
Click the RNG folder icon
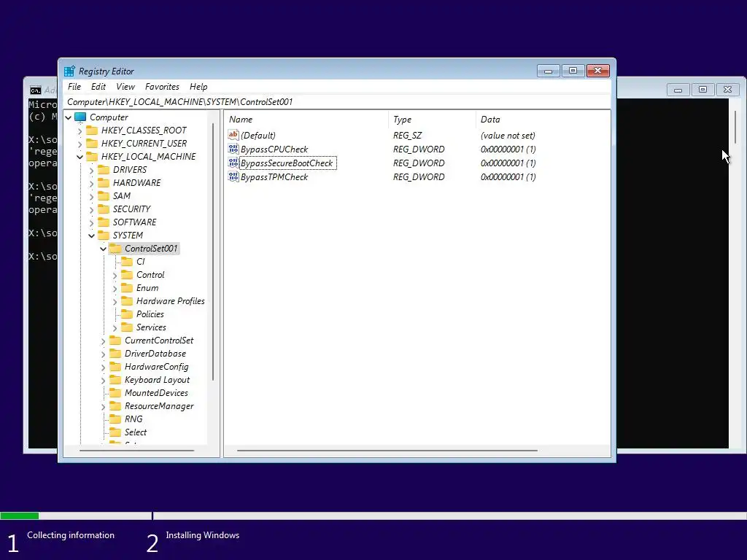coord(115,419)
